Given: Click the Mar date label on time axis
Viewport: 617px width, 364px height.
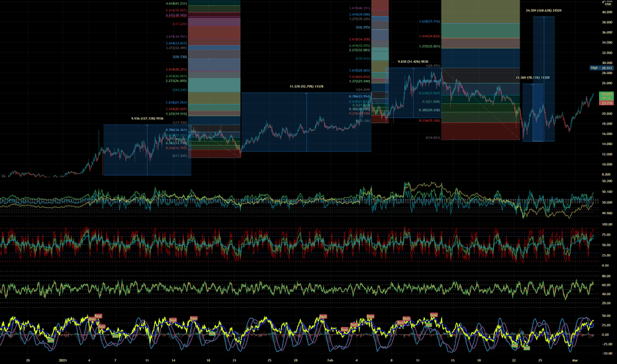Looking at the screenshot, I should [x=575, y=360].
